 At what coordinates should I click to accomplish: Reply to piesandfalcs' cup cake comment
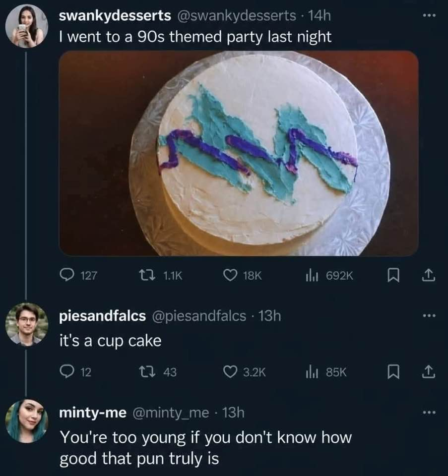pyautogui.click(x=75, y=372)
